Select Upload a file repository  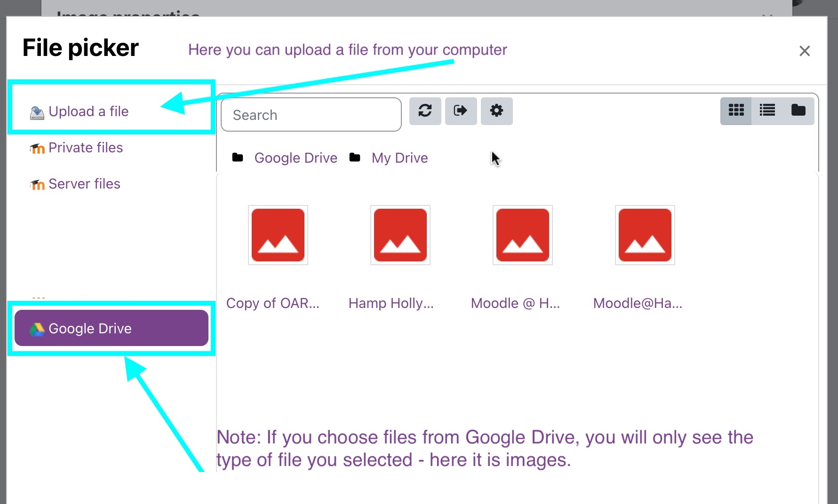(x=112, y=111)
